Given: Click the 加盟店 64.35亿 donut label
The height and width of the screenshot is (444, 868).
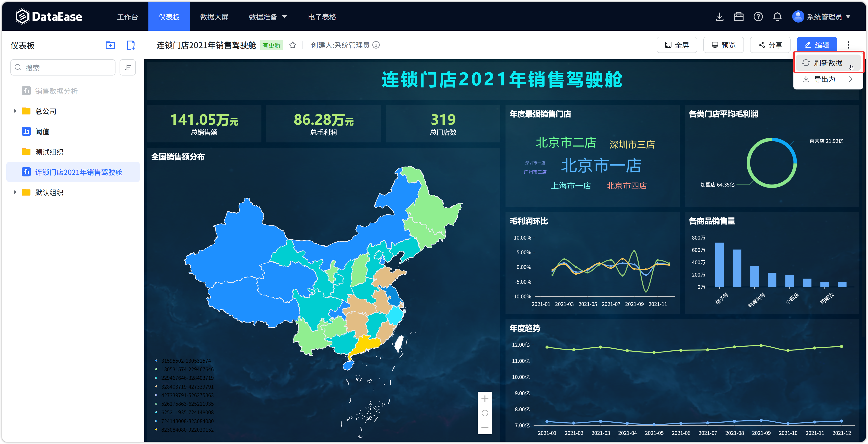Looking at the screenshot, I should [x=717, y=184].
